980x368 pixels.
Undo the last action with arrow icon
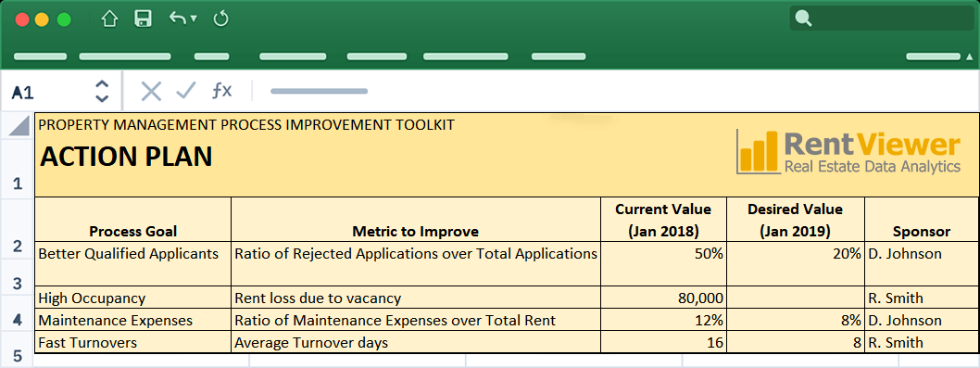[x=178, y=19]
